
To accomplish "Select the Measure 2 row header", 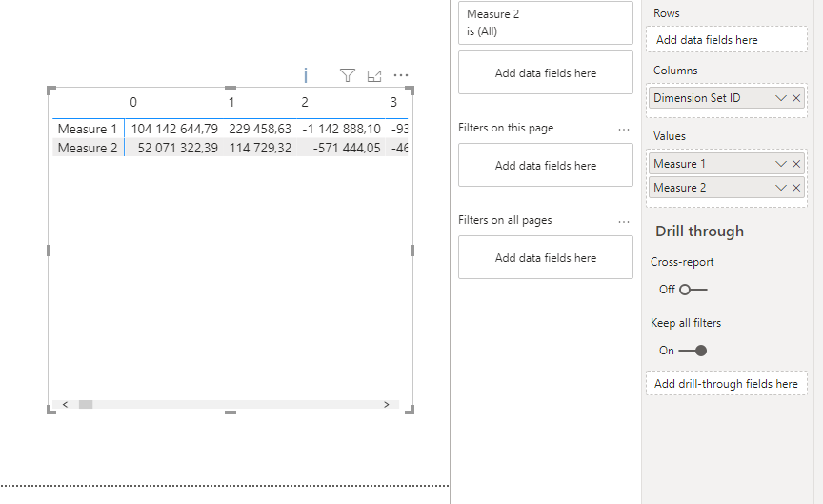I will coord(88,148).
